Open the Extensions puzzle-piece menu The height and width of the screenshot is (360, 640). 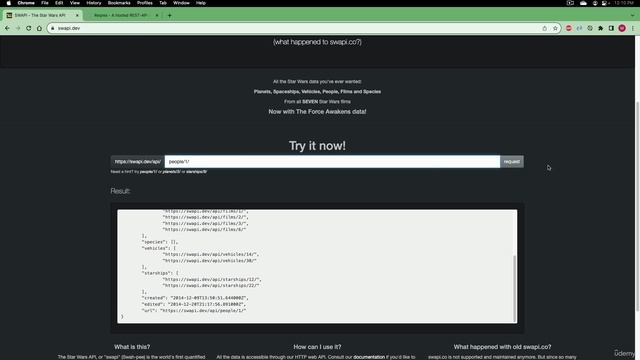click(x=600, y=28)
